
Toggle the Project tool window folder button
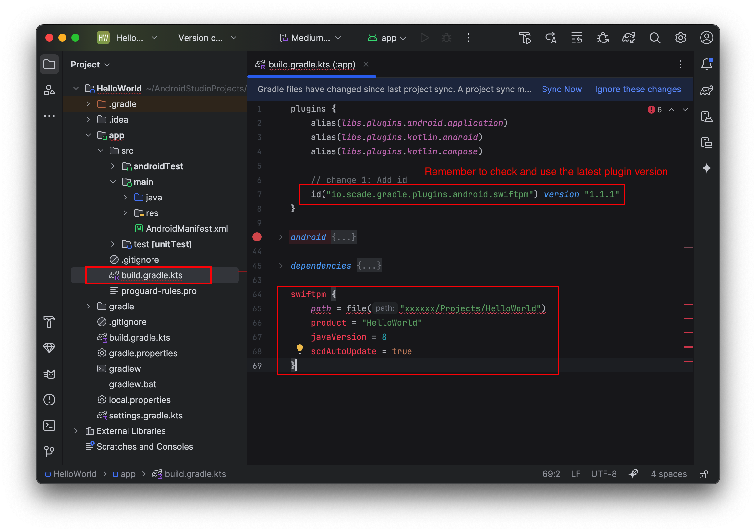pos(49,64)
